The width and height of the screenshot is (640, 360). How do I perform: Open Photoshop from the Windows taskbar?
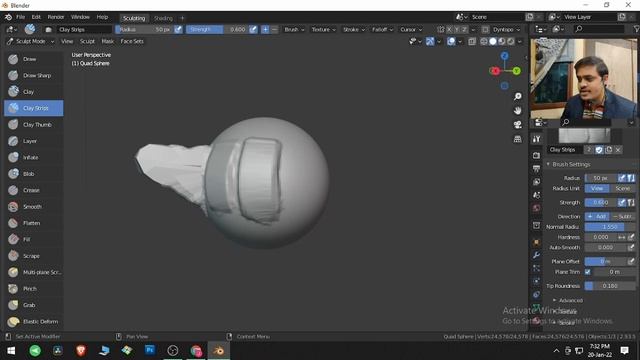(x=150, y=350)
